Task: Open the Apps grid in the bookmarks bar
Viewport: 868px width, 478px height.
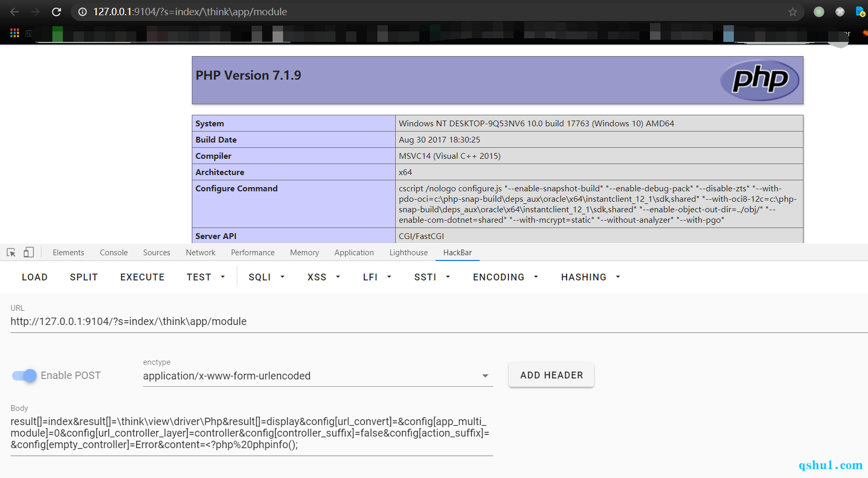Action: (x=15, y=33)
